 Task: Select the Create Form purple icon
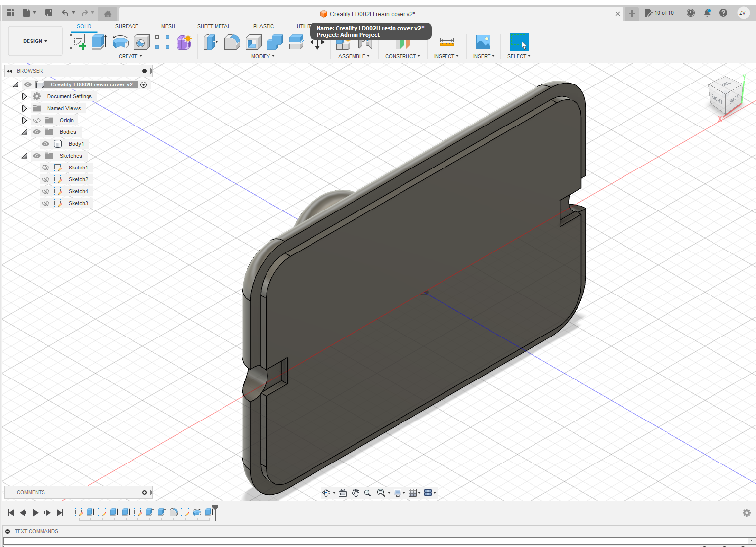(x=184, y=42)
